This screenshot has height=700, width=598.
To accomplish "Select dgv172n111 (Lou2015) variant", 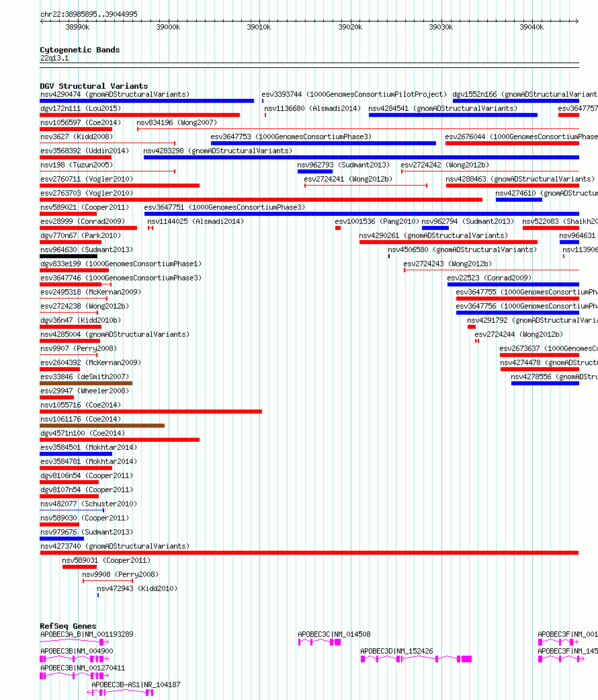I will click(81, 108).
